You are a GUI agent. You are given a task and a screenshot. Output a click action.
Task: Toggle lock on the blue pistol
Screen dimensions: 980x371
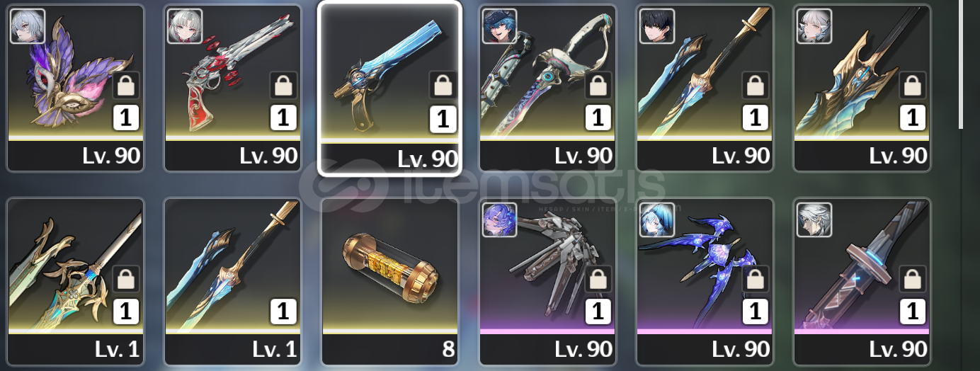443,86
